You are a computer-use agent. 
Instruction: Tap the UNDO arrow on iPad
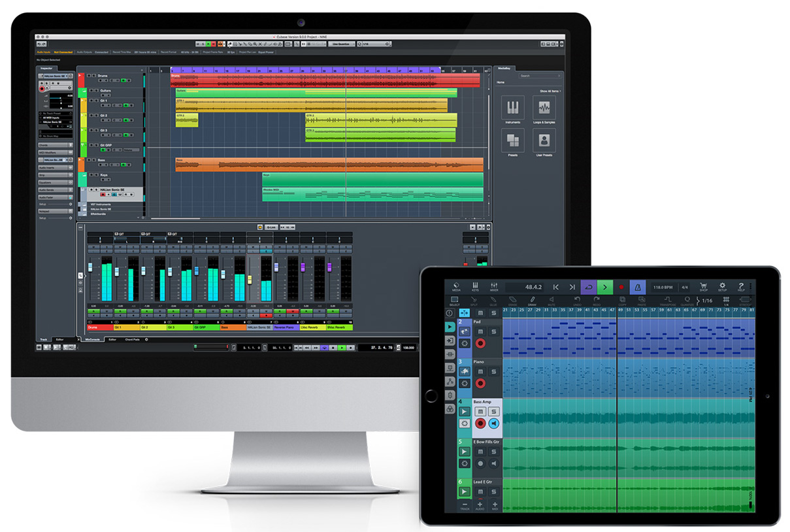pyautogui.click(x=577, y=301)
